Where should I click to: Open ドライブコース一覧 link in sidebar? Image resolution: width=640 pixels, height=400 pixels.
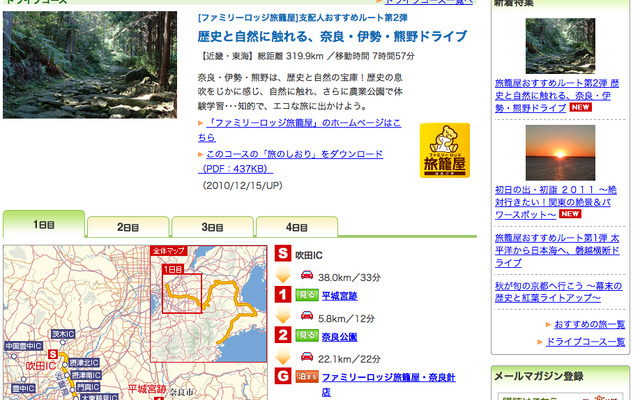tap(585, 342)
